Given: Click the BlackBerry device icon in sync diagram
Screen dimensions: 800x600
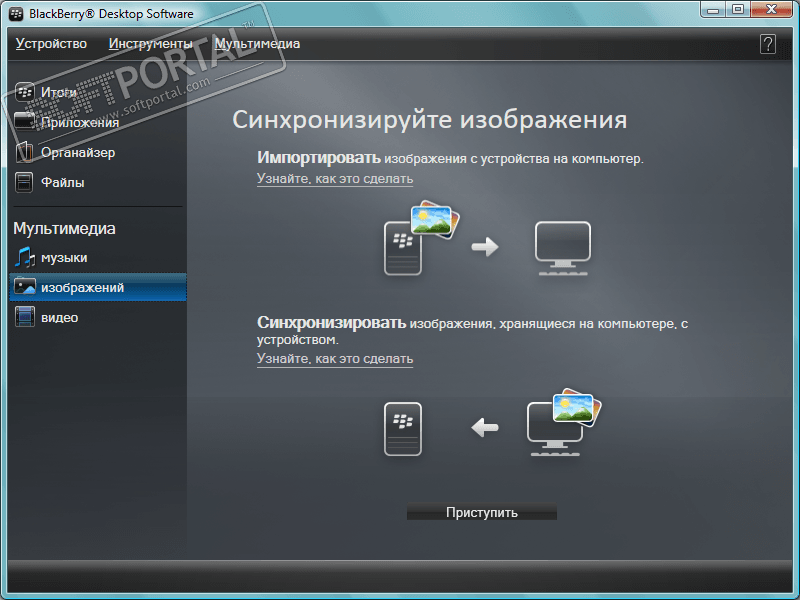Looking at the screenshot, I should coord(403,429).
